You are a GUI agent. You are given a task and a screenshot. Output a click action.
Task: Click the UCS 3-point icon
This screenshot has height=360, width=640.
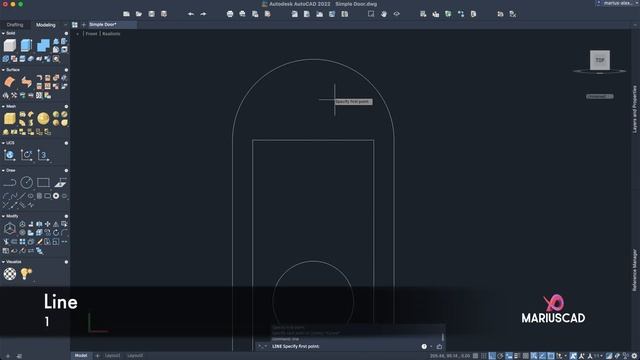click(x=43, y=155)
